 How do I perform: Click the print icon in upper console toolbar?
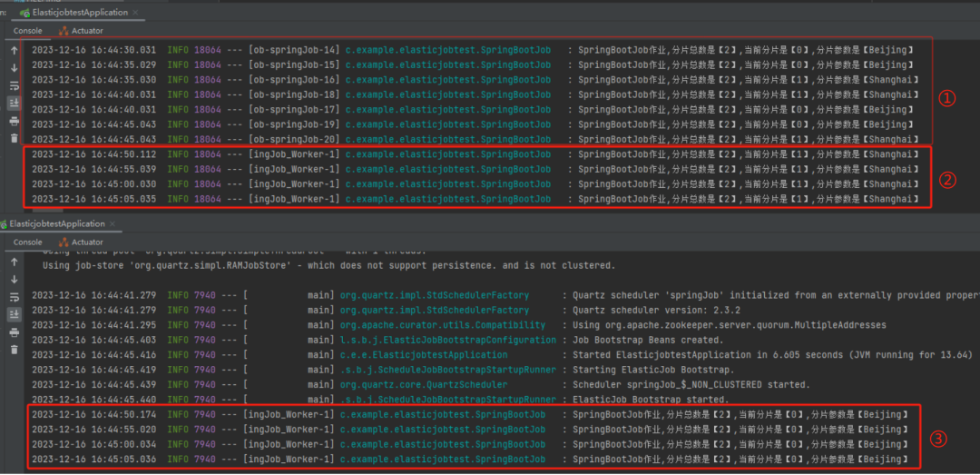[x=14, y=121]
